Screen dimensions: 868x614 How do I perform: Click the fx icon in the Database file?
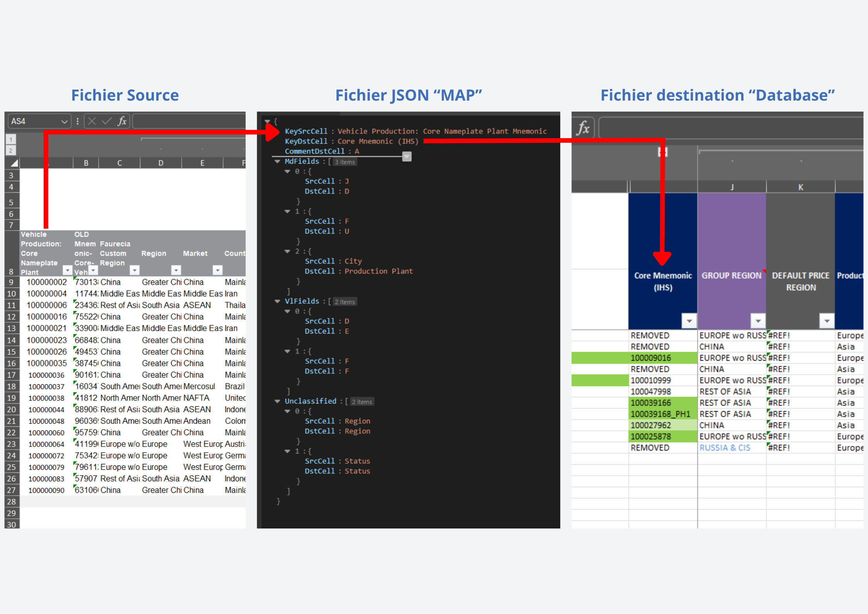[x=583, y=128]
